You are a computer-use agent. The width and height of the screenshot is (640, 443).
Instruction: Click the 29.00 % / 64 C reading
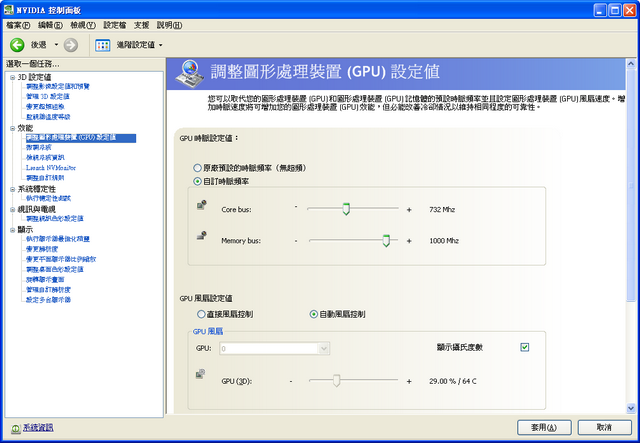453,381
